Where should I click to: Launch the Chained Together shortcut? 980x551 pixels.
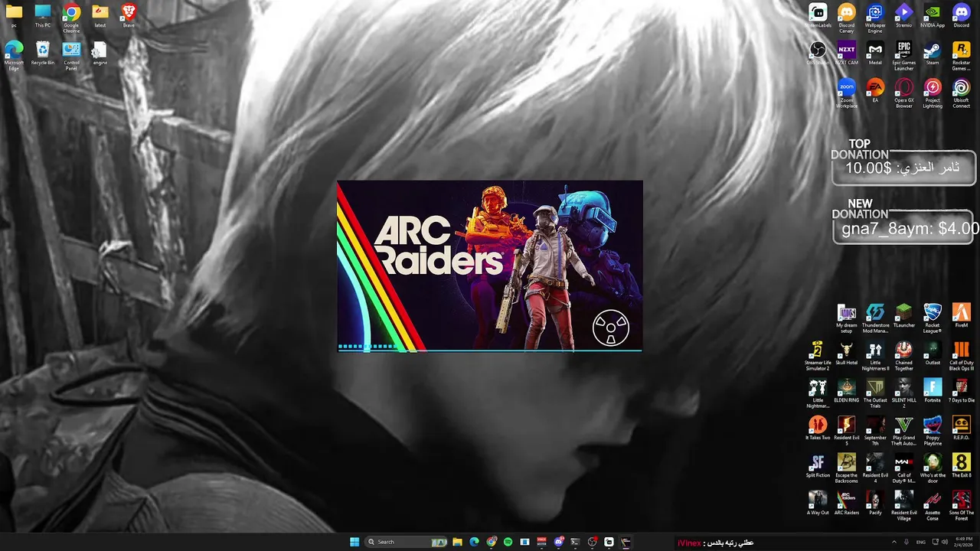(903, 355)
